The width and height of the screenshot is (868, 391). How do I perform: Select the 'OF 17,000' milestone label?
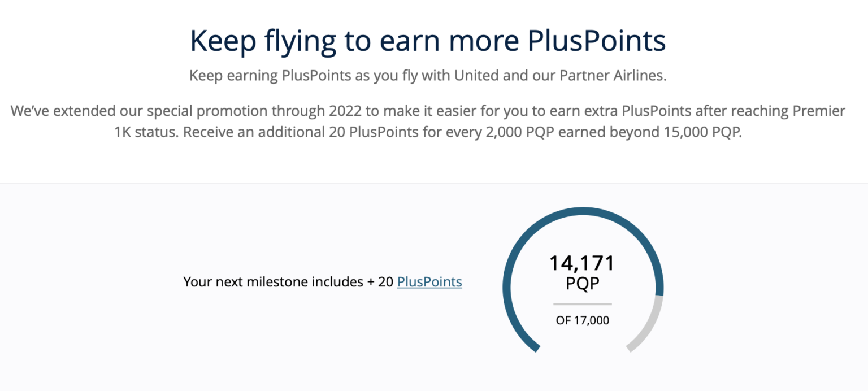click(x=581, y=320)
